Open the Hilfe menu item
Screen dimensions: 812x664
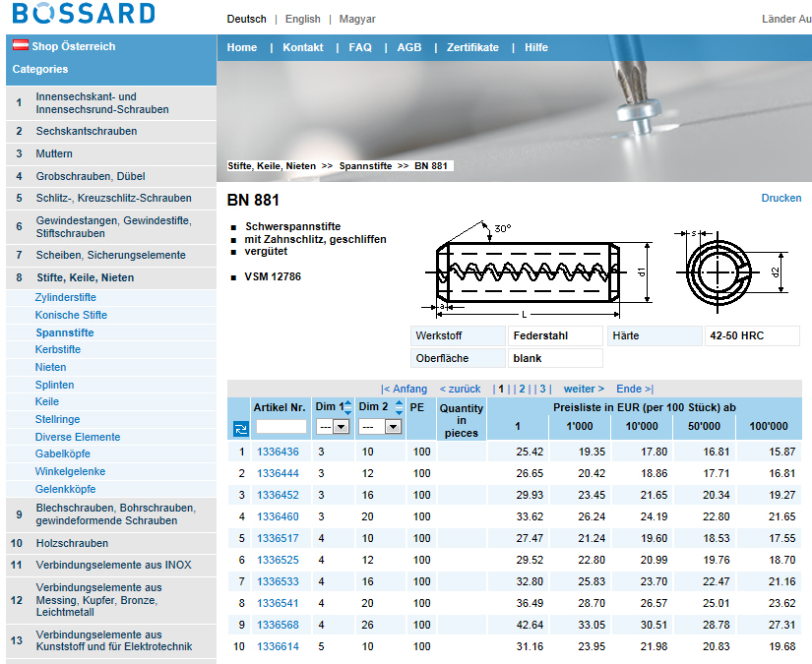tap(536, 47)
